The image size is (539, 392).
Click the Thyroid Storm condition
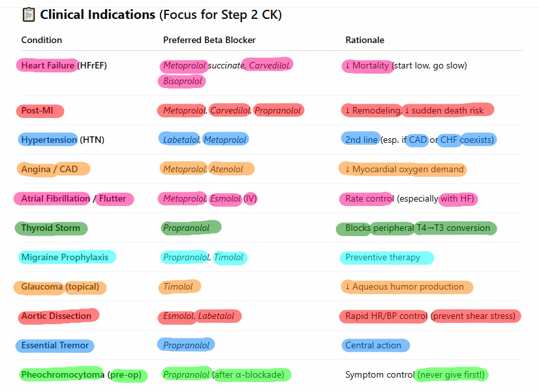coord(50,228)
